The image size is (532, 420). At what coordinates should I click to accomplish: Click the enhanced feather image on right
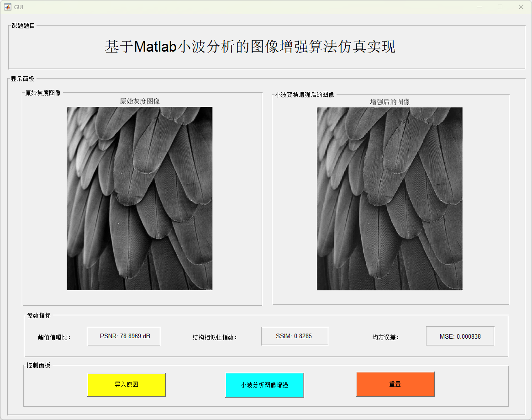click(390, 199)
